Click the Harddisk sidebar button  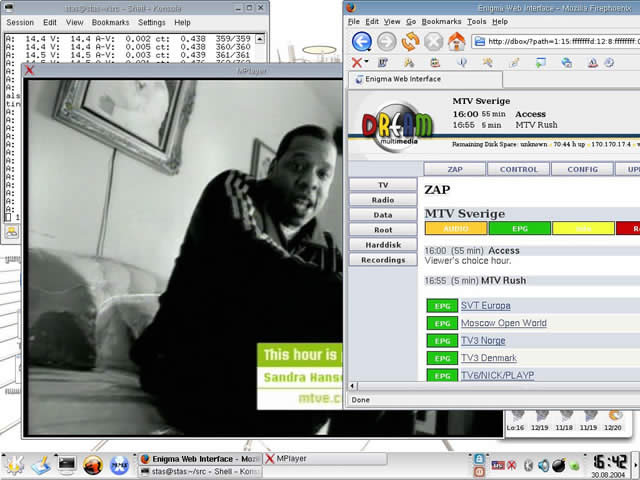[x=383, y=245]
